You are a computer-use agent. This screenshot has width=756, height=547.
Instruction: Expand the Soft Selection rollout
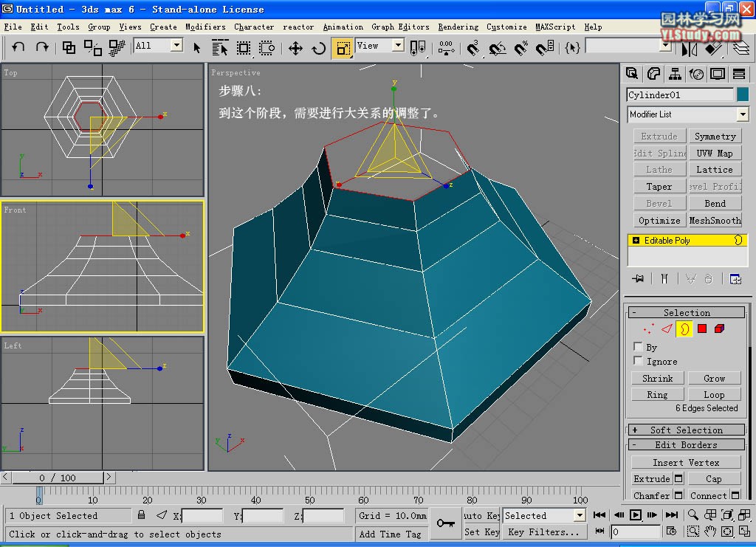(687, 430)
